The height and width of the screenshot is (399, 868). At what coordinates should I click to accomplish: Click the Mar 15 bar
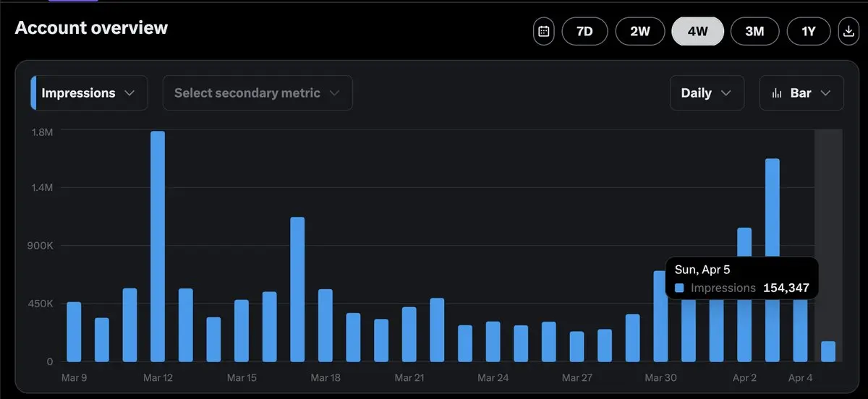tap(242, 331)
